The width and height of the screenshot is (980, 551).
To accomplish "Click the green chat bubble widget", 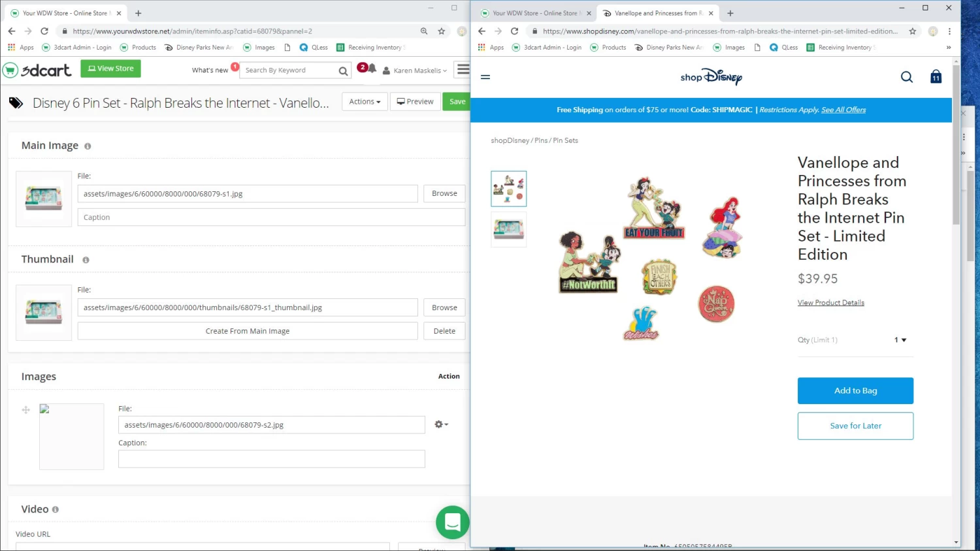I will [452, 522].
